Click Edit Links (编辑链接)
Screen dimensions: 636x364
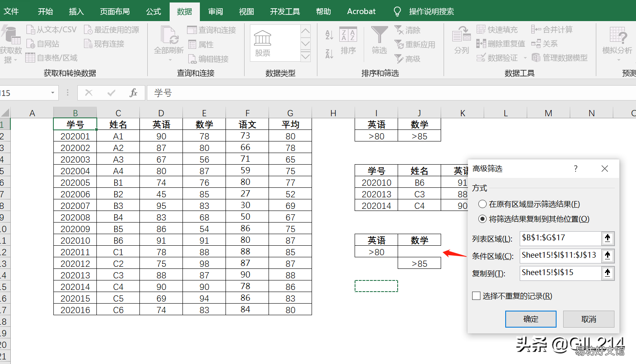208,59
